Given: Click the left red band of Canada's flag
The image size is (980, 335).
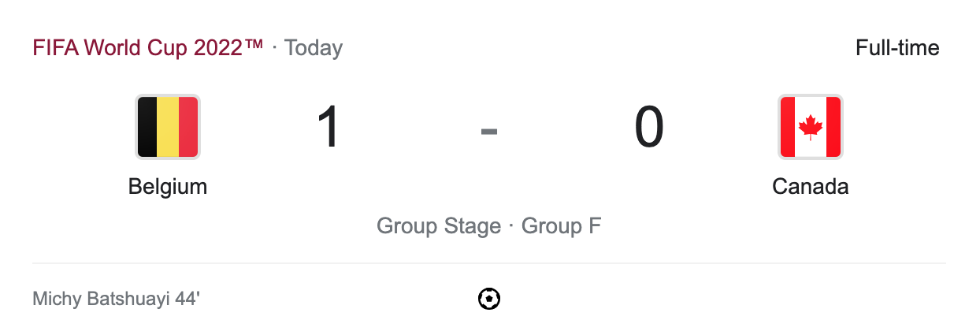Looking at the screenshot, I should pyautogui.click(x=788, y=127).
